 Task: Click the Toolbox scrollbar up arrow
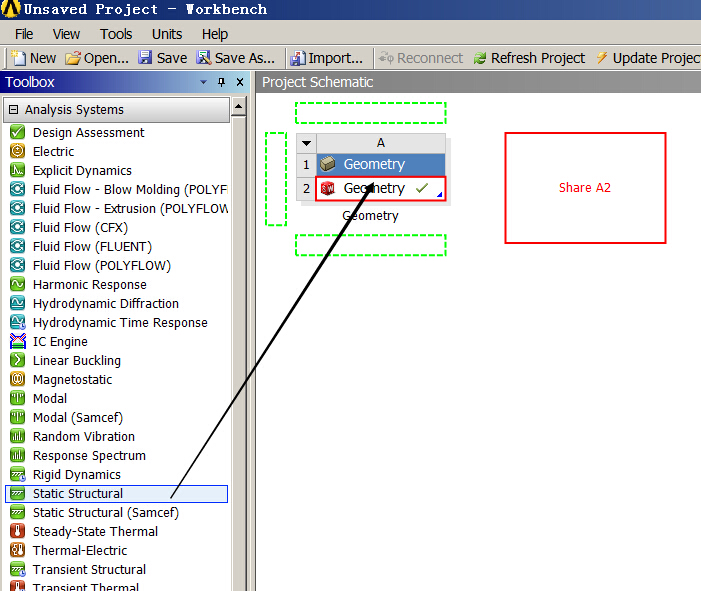coord(239,106)
